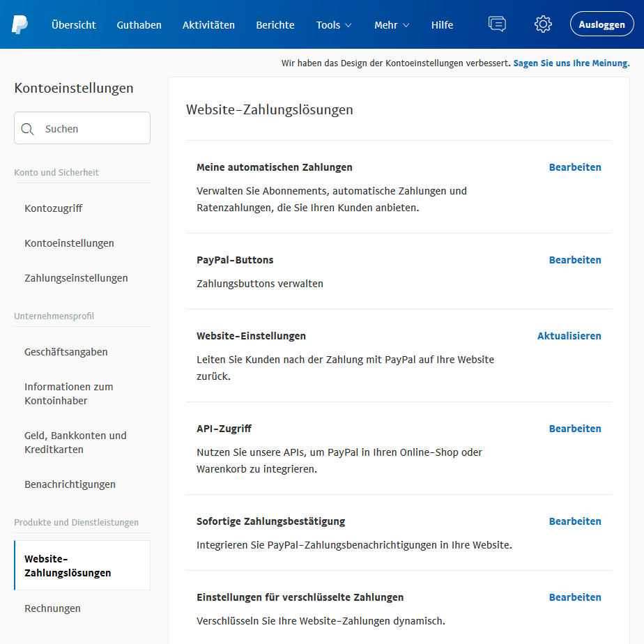Viewport: 644px width, 644px height.
Task: Click the Sagen Sie uns Ihre Meinung link
Action: [x=572, y=63]
